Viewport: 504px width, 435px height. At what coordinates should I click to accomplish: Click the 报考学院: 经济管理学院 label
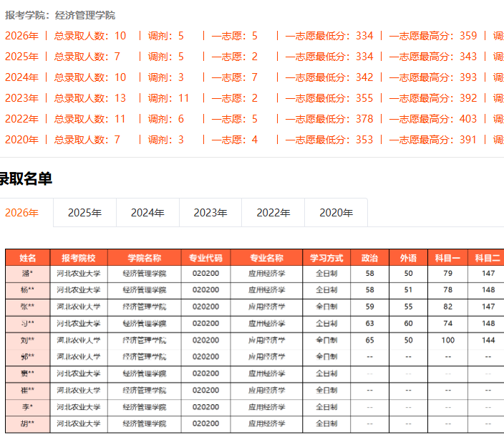tap(60, 15)
